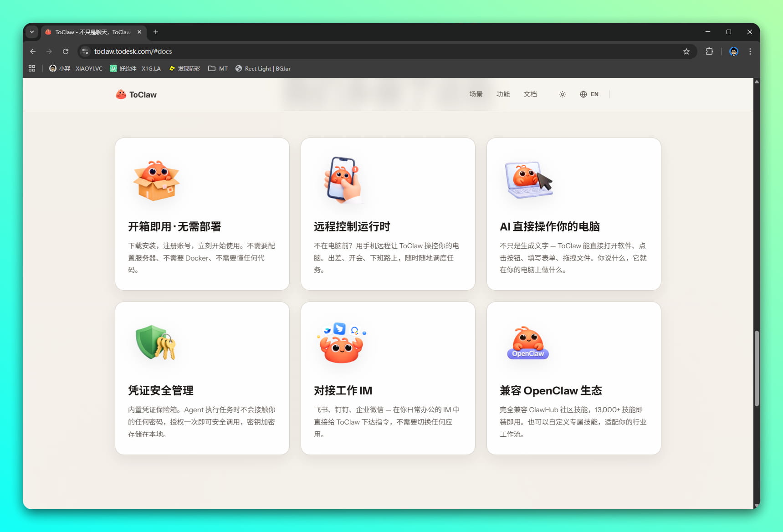This screenshot has width=783, height=532.
Task: Click the crab with IM apps illustration
Action: (x=342, y=343)
